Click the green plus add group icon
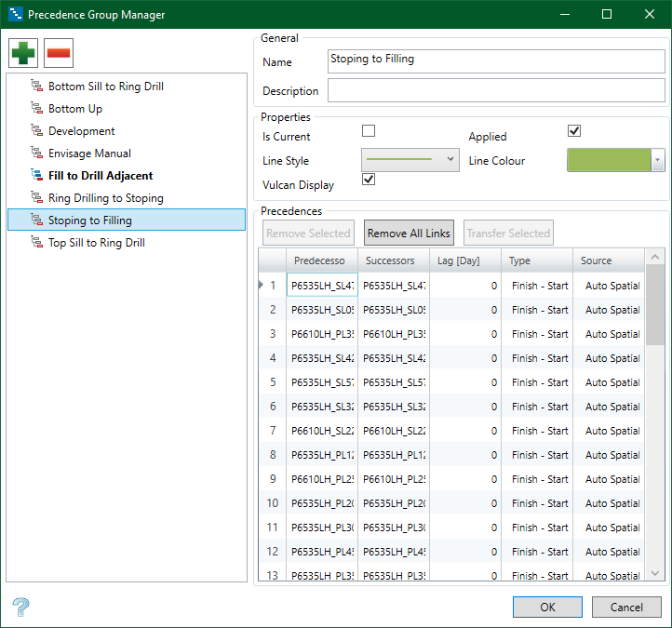672x628 pixels. 24,53
